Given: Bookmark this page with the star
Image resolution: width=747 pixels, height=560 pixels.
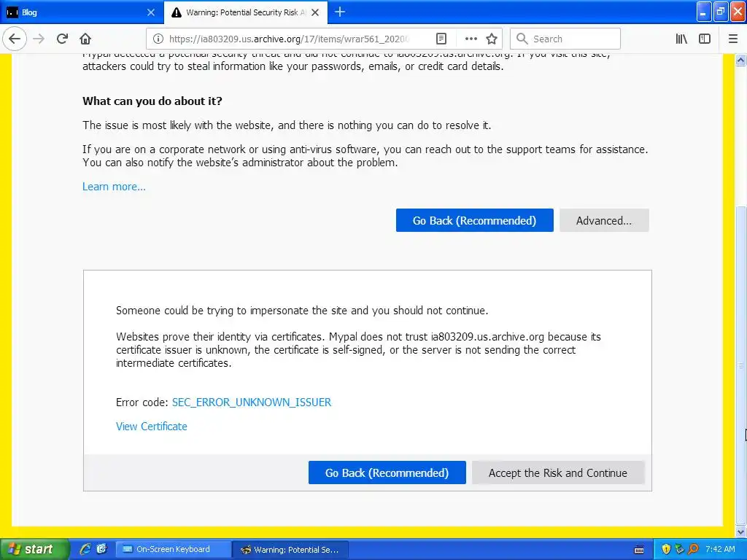Looking at the screenshot, I should pyautogui.click(x=492, y=39).
